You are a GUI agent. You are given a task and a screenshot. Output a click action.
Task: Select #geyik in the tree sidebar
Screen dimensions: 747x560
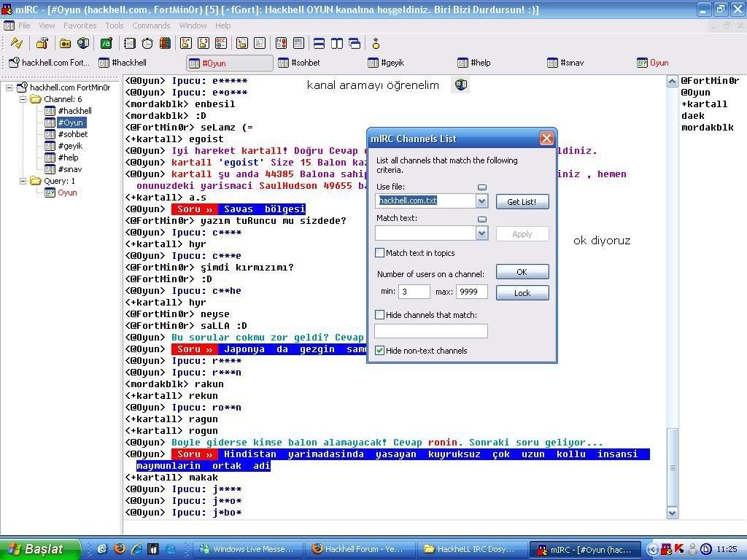click(x=70, y=146)
